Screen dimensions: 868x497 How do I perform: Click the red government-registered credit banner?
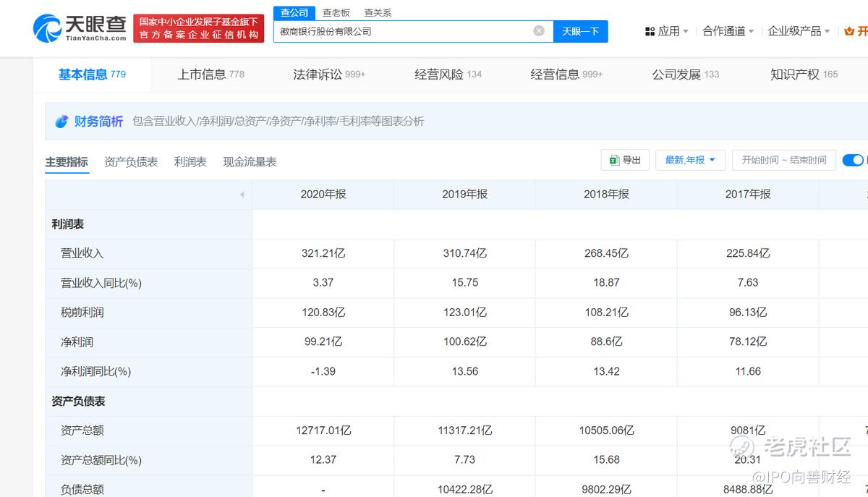coord(198,28)
